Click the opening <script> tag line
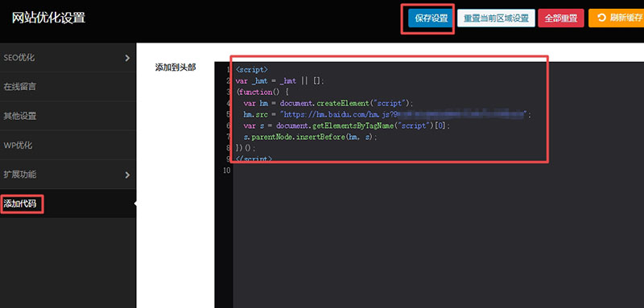 pos(251,70)
